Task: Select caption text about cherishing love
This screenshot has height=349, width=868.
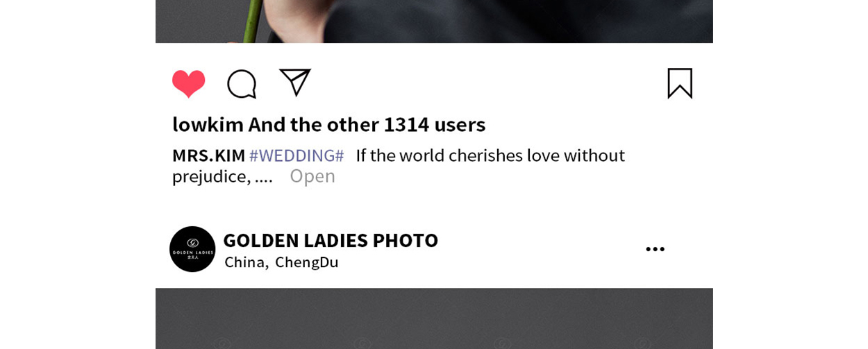Action: pos(399,166)
